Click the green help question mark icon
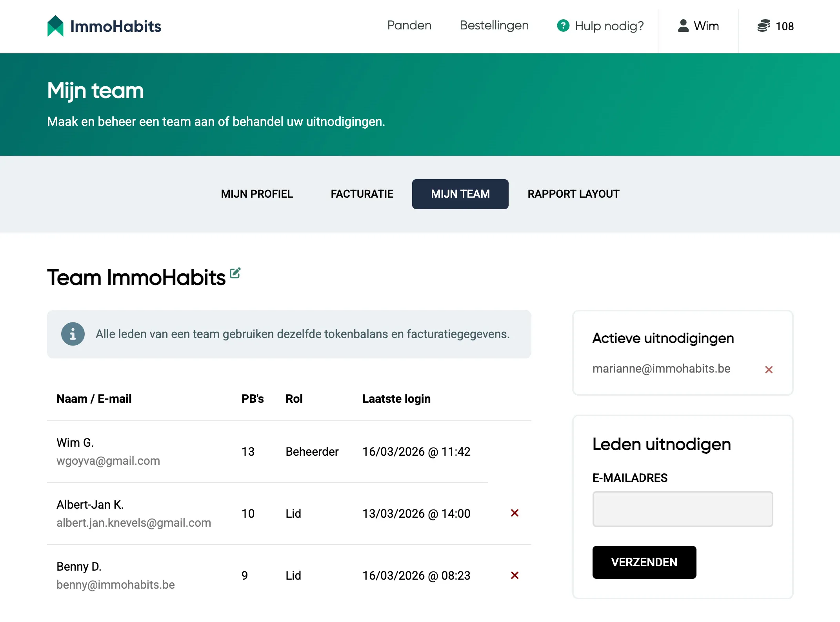The width and height of the screenshot is (840, 622). (563, 26)
